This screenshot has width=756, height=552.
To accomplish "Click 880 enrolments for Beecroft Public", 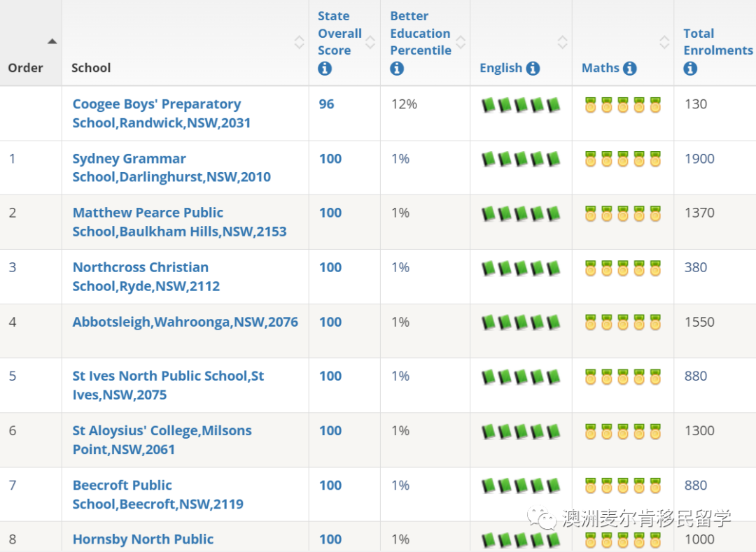I will (696, 486).
